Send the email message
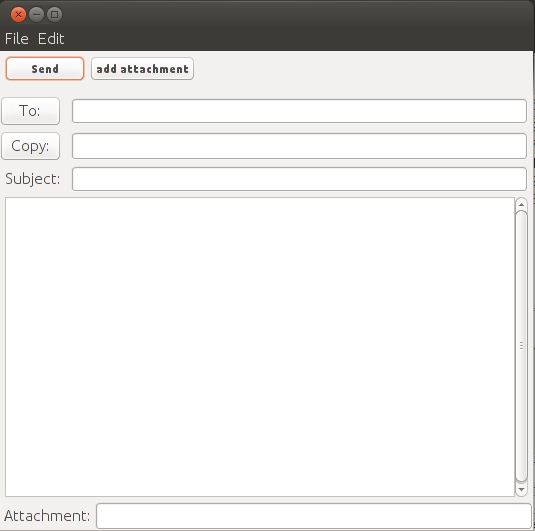Image resolution: width=535 pixels, height=531 pixels. click(x=45, y=69)
